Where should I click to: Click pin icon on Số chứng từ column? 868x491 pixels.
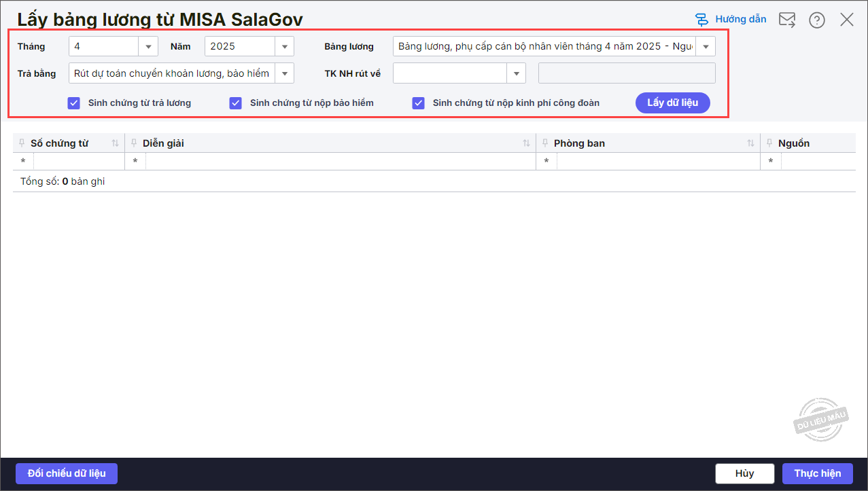coord(22,143)
